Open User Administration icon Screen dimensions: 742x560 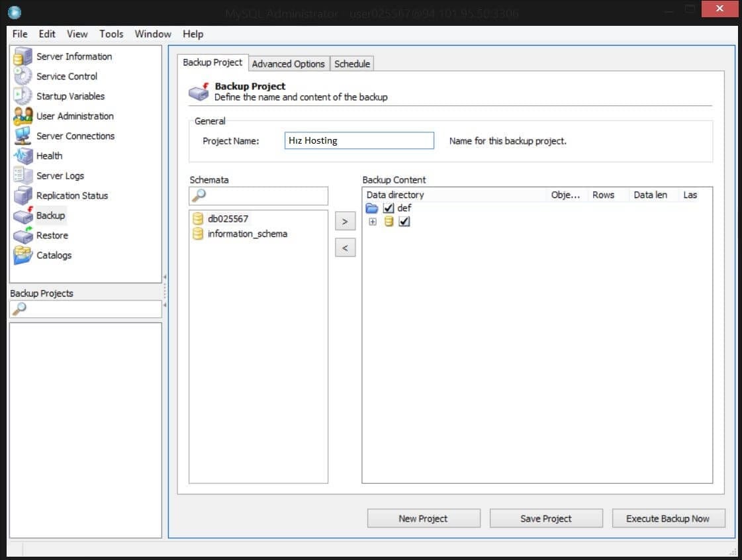click(23, 116)
